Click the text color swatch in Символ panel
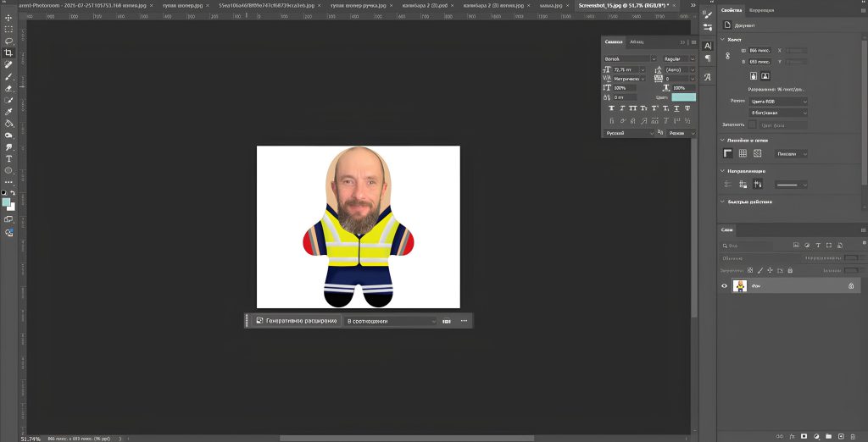This screenshot has height=442, width=868. [x=683, y=97]
